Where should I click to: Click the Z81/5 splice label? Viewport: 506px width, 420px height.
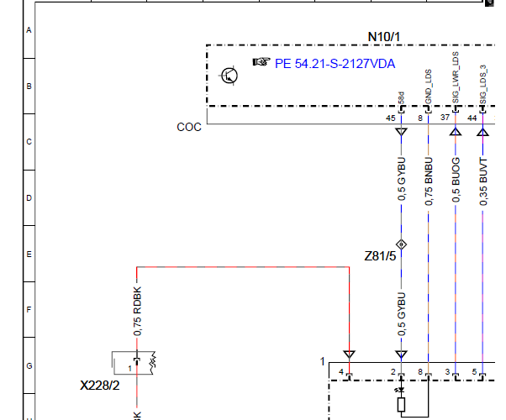[x=380, y=256]
